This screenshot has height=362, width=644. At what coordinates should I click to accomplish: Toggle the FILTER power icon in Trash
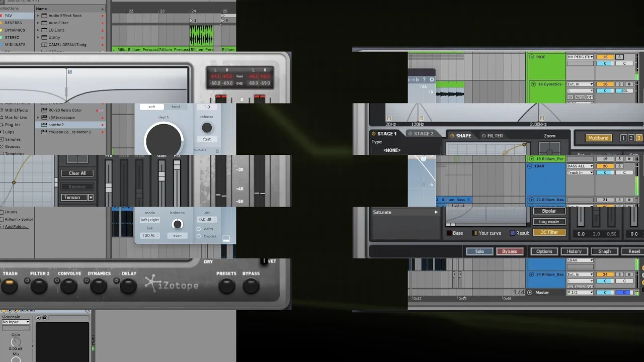pos(484,136)
